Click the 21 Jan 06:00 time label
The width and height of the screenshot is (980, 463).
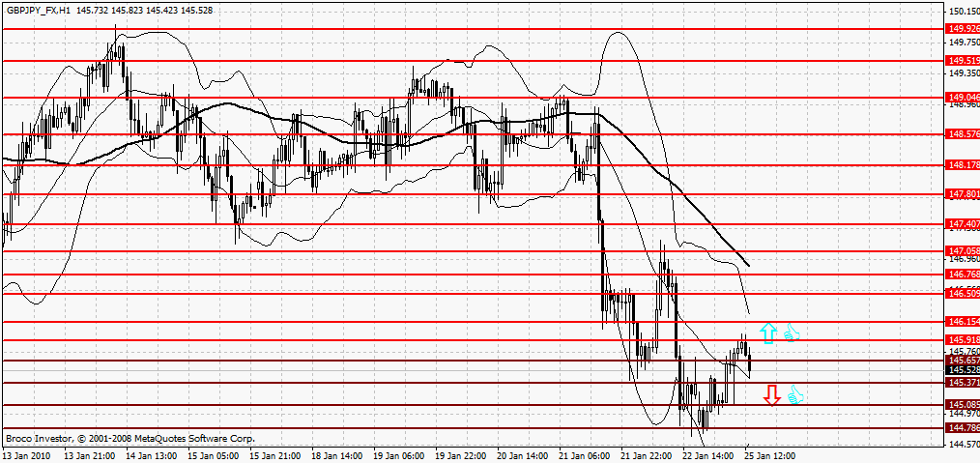(x=585, y=457)
